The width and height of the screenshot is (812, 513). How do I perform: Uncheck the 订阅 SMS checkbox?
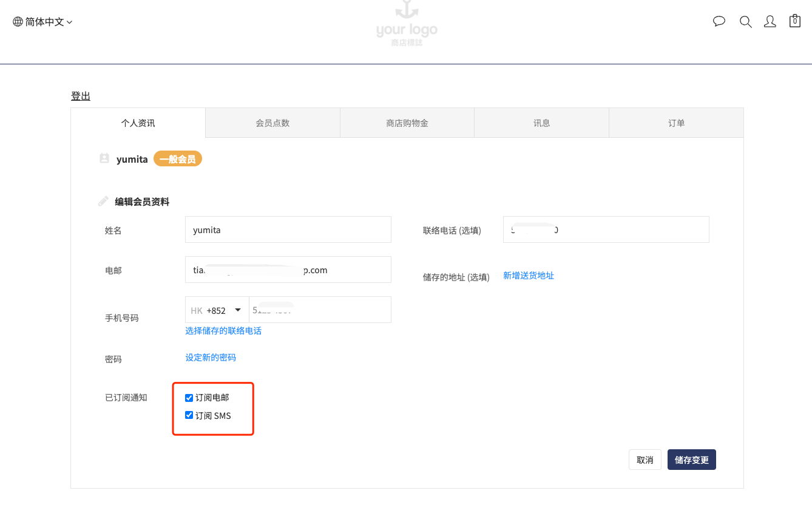pyautogui.click(x=189, y=416)
